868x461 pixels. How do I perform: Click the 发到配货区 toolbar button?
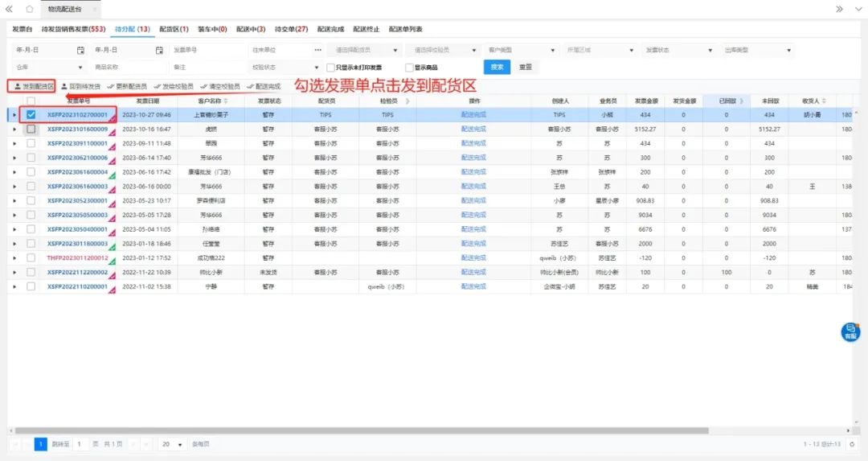[33, 86]
